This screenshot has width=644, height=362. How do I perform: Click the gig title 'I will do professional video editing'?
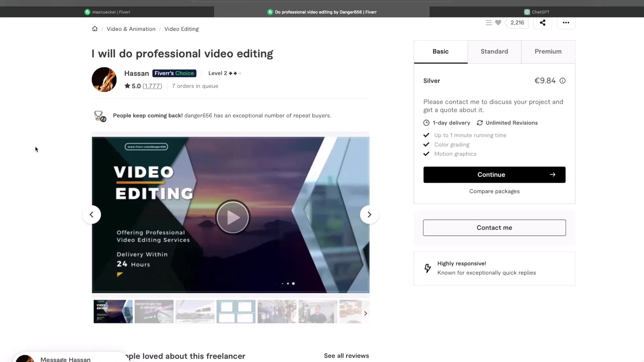[x=182, y=54]
